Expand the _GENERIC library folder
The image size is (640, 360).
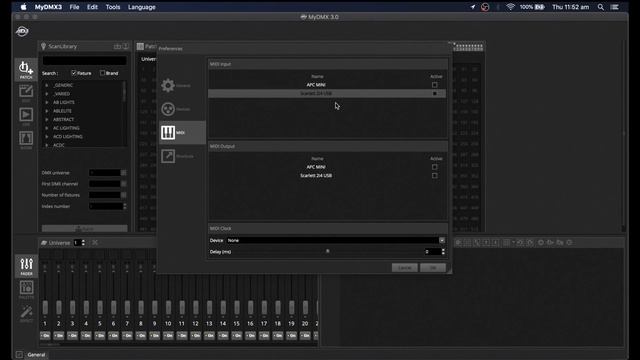coord(47,85)
